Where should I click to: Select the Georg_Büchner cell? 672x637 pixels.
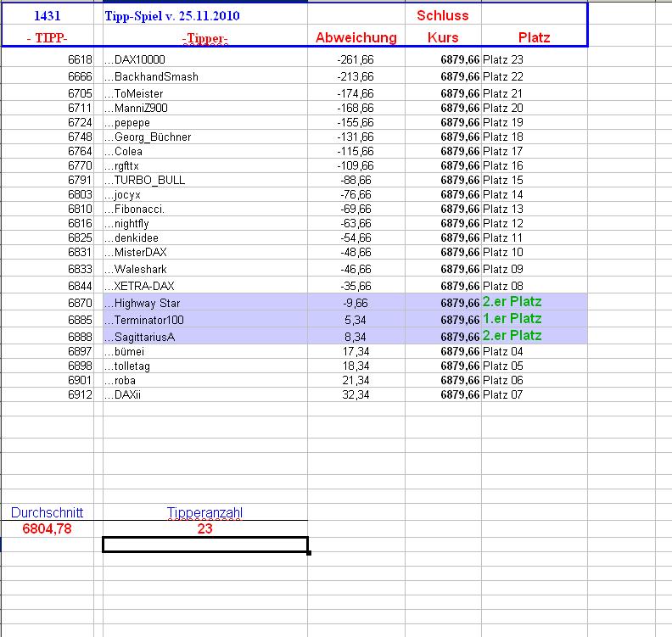[205, 137]
